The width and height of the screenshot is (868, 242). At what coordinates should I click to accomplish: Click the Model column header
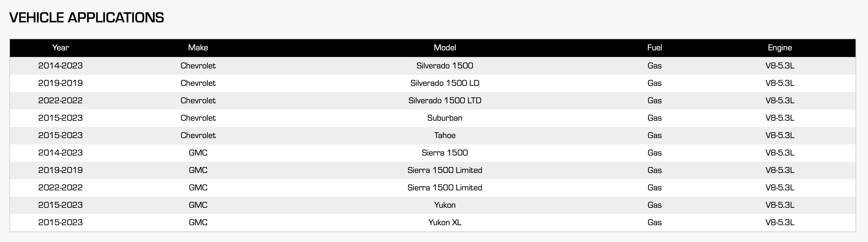(x=445, y=48)
